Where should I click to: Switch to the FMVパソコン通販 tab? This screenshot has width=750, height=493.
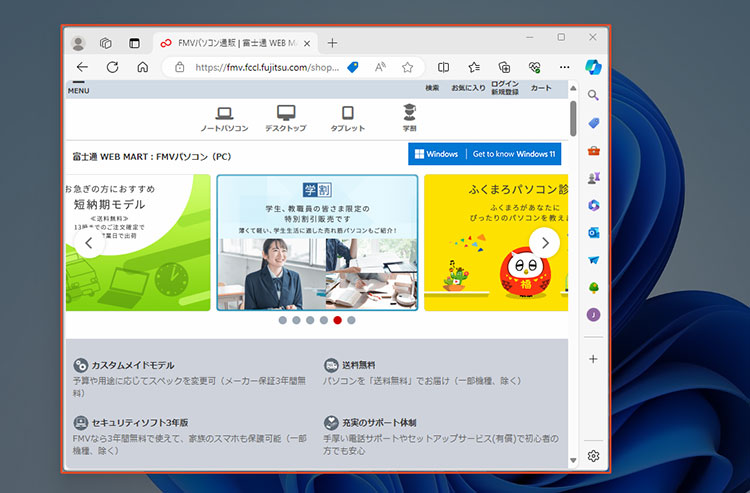pos(235,43)
